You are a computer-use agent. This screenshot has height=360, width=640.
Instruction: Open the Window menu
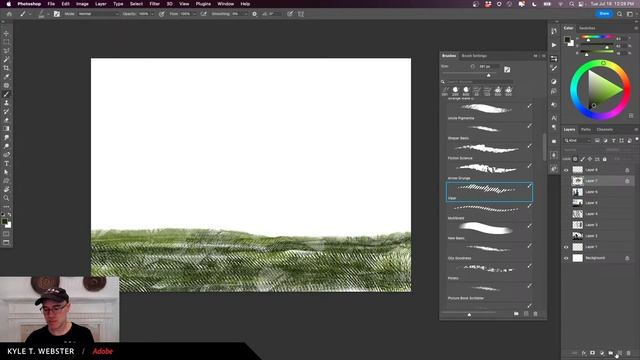(225, 4)
